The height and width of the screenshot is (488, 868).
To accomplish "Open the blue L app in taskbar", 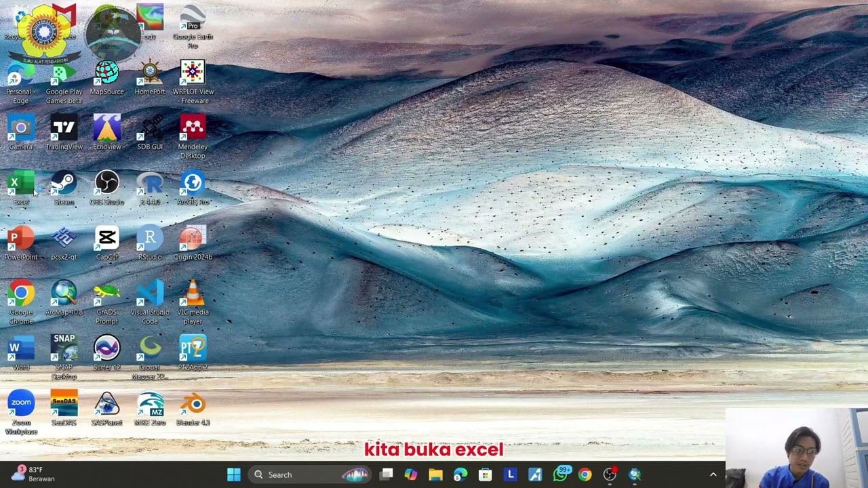I will pyautogui.click(x=510, y=474).
